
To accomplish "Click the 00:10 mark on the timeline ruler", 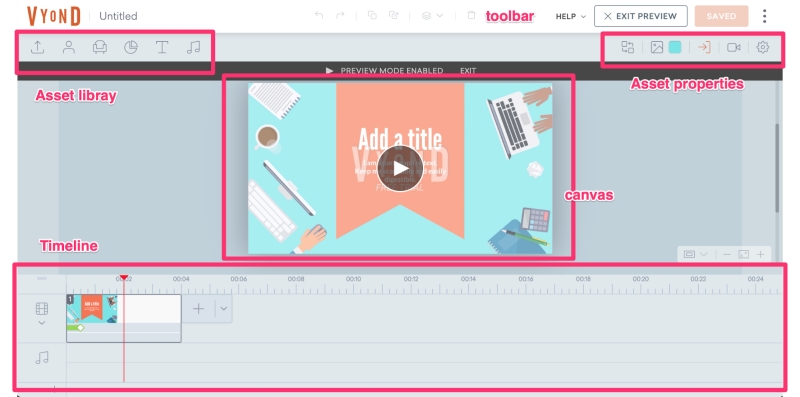I will [354, 279].
